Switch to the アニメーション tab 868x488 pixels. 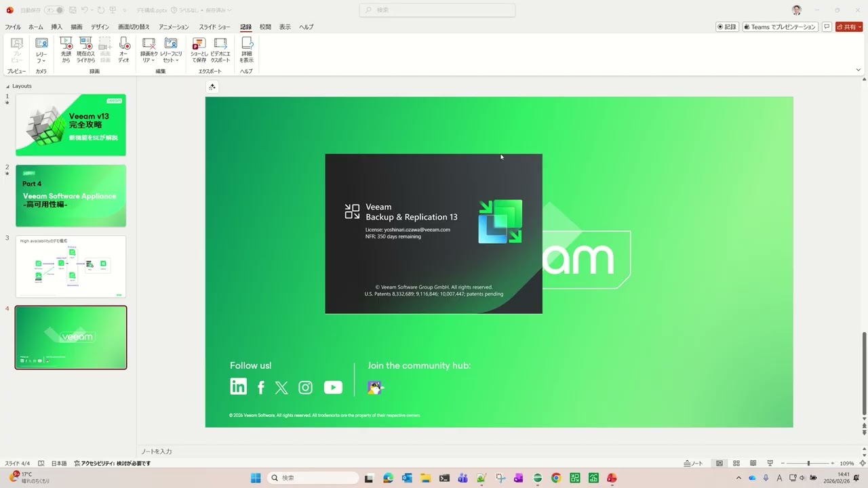174,27
